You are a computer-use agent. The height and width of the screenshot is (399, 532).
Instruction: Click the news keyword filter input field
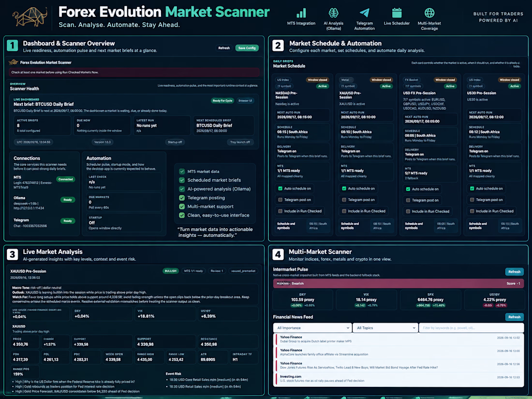(471, 328)
